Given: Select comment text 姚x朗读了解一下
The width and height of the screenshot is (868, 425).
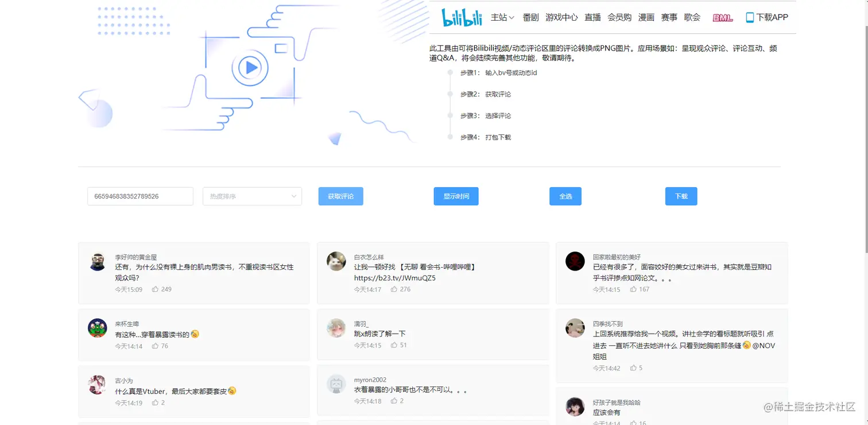Looking at the screenshot, I should [380, 334].
